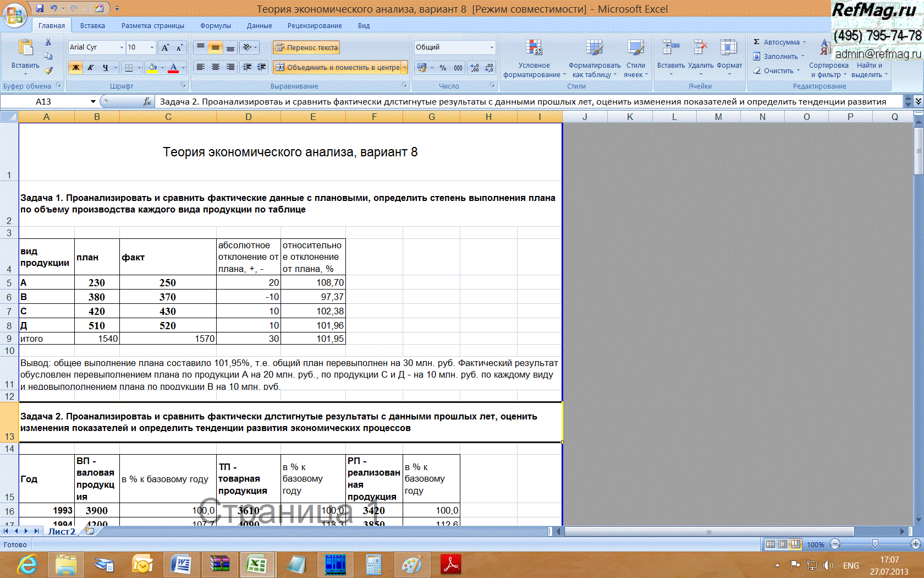Open the Вставка ribbon tab

(92, 26)
